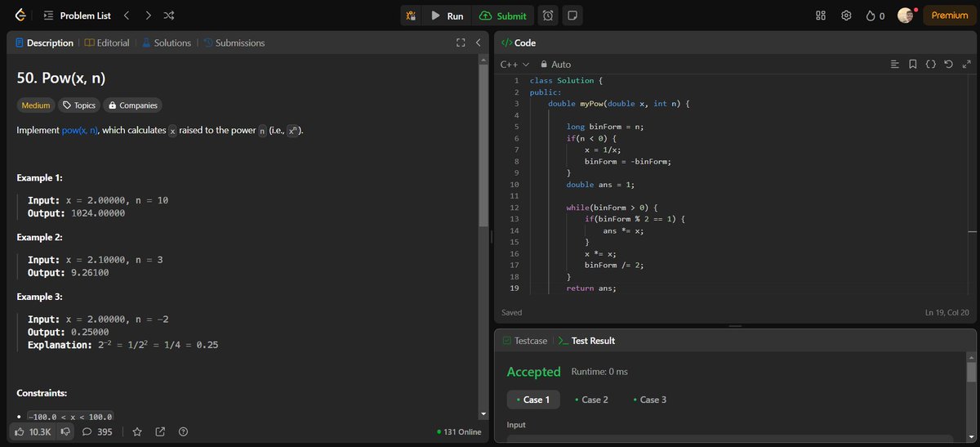Switch to the Editorial tab
The height and width of the screenshot is (447, 980).
click(107, 42)
